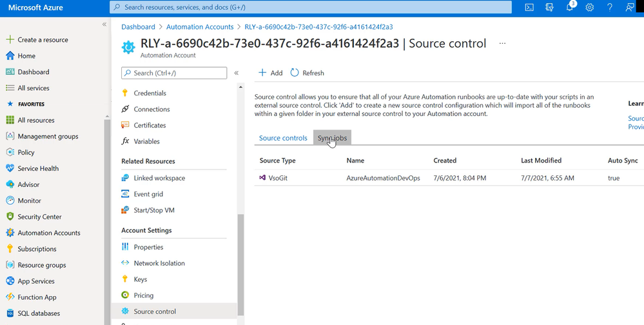Click the Policy icon

pyautogui.click(x=10, y=152)
